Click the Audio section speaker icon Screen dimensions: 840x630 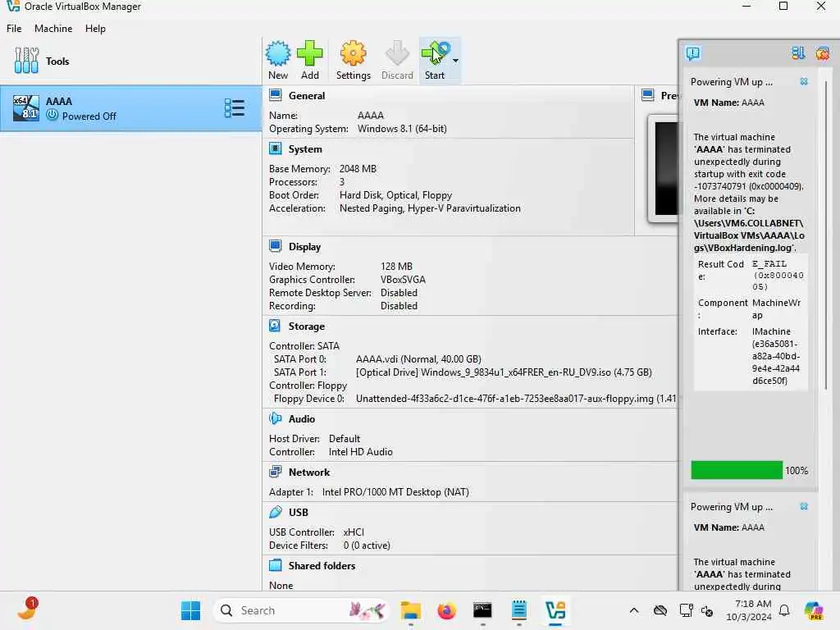point(276,418)
